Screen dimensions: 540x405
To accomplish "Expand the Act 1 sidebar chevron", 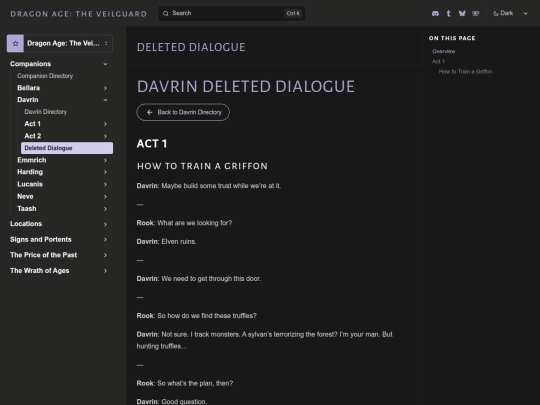I will click(105, 124).
